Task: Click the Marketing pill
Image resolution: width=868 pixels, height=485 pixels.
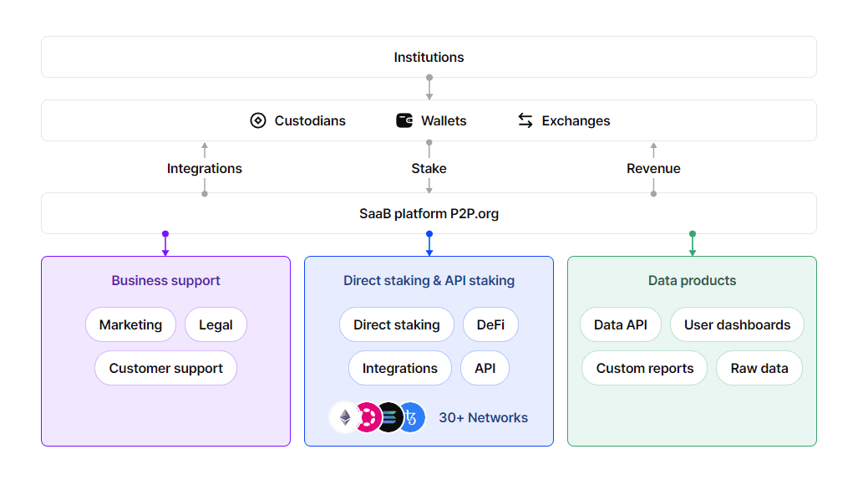Action: [130, 324]
